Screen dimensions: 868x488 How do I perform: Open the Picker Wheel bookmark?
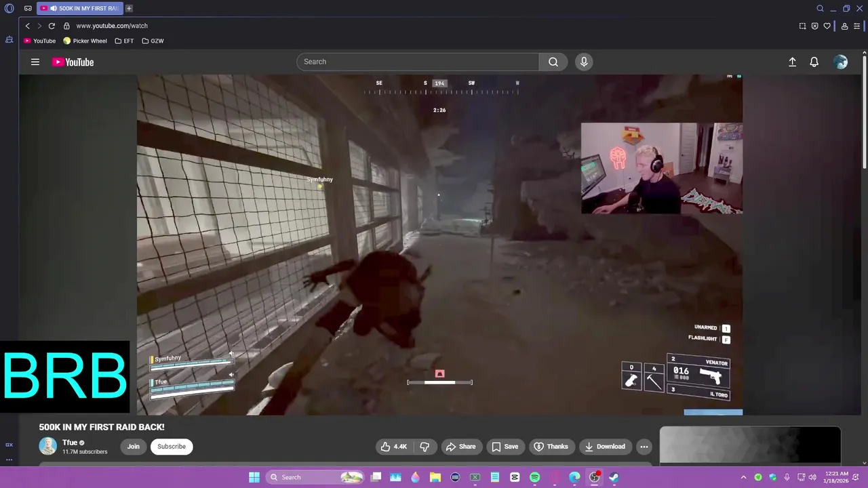pyautogui.click(x=85, y=41)
